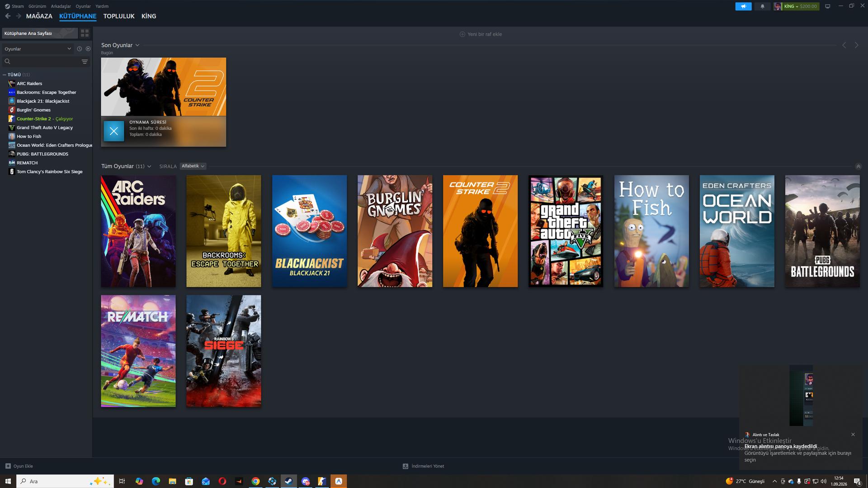Go forward with the right arrow
The width and height of the screenshot is (868, 488).
coord(19,16)
